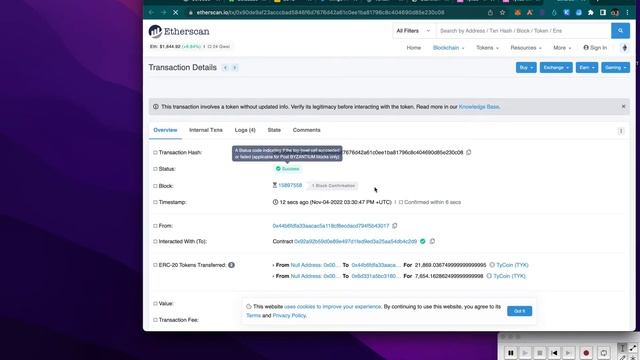
Task: Open the Earn dropdown button
Action: tap(587, 68)
